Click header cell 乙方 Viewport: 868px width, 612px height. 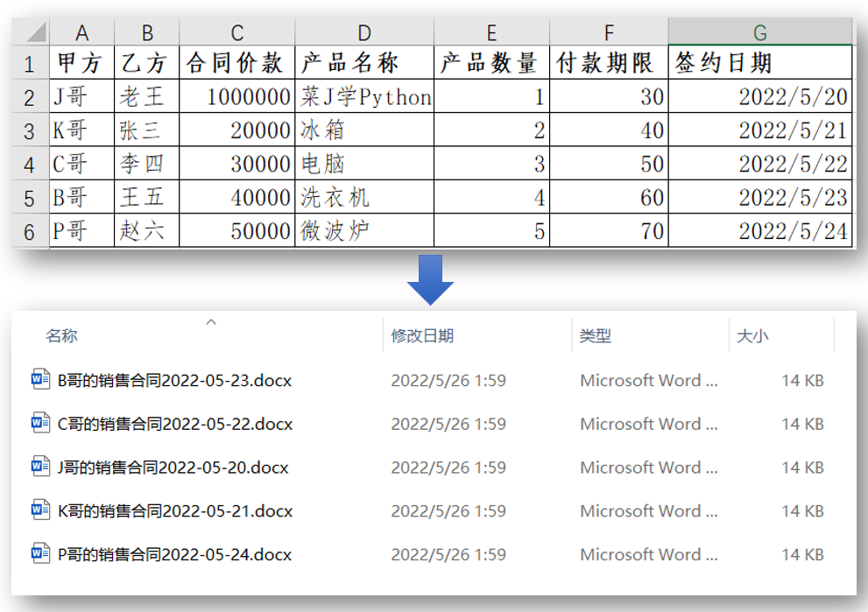(x=146, y=62)
